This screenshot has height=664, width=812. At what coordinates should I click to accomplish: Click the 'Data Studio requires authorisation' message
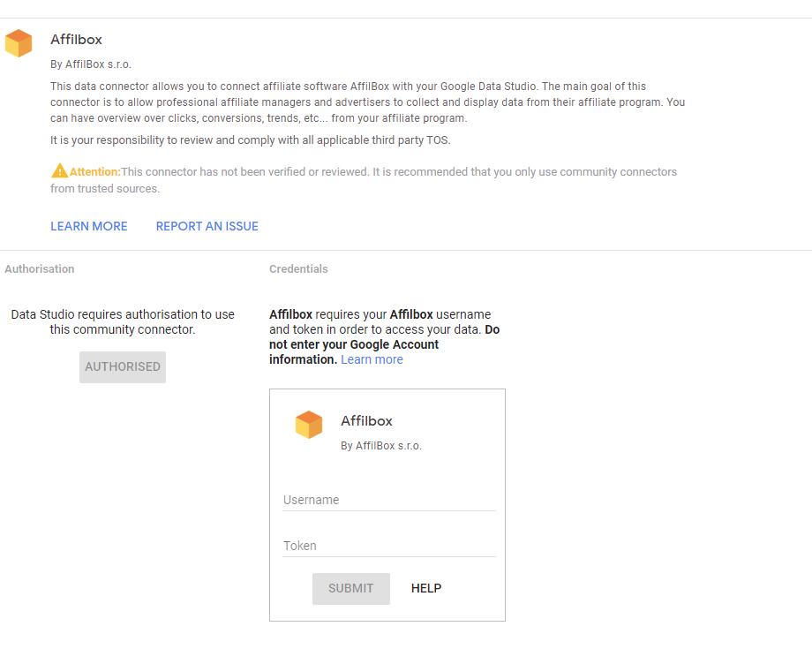click(x=123, y=321)
